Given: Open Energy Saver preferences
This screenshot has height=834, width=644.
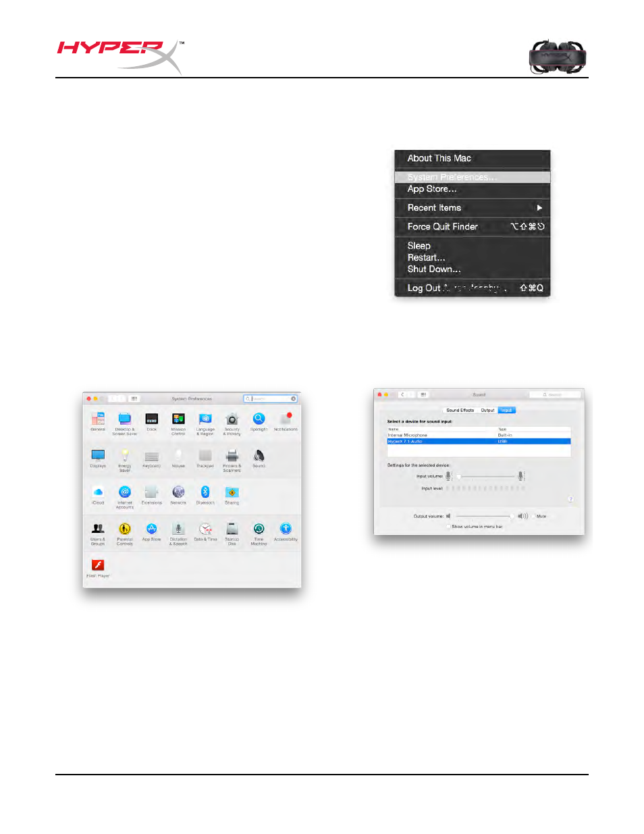Looking at the screenshot, I should pos(125,460).
